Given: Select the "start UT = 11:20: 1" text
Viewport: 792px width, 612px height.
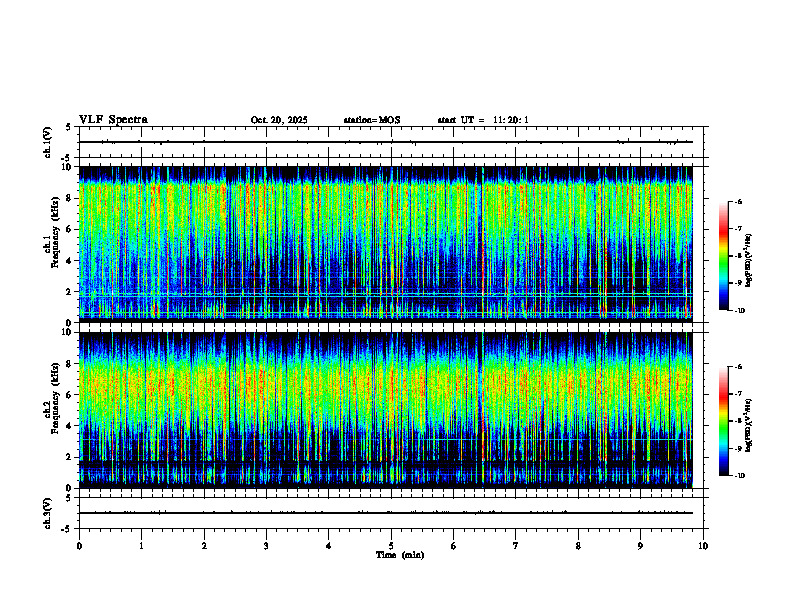Looking at the screenshot, I should [x=483, y=120].
